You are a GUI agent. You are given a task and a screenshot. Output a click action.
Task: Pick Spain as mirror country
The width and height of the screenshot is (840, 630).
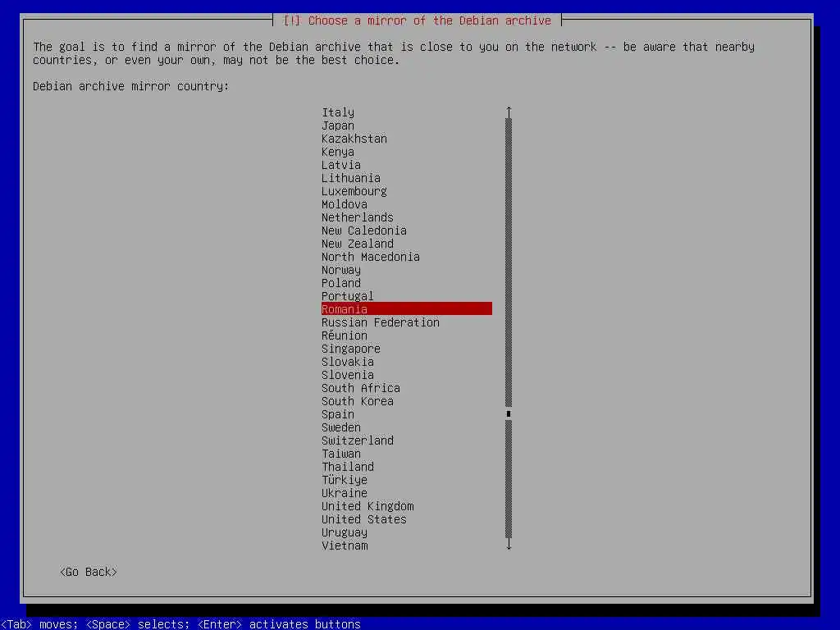[x=337, y=414]
